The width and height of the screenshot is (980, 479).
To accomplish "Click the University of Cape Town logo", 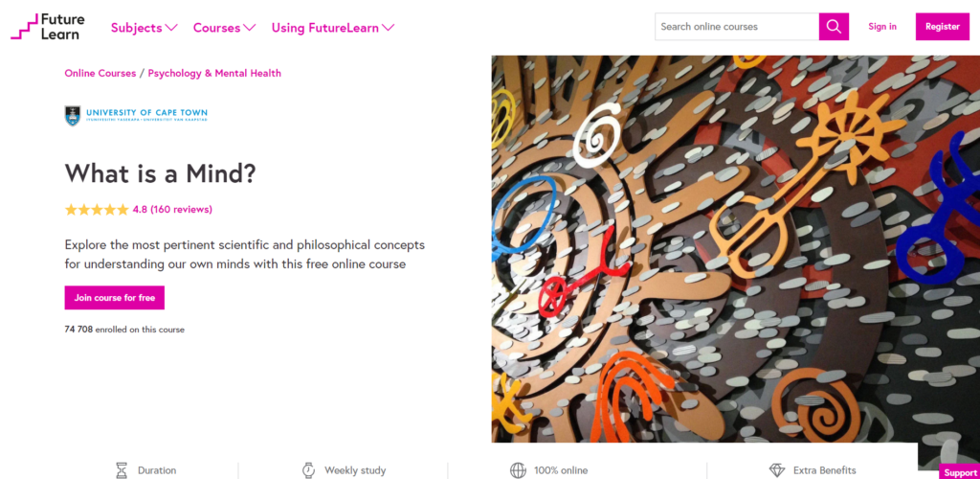I will click(x=136, y=115).
